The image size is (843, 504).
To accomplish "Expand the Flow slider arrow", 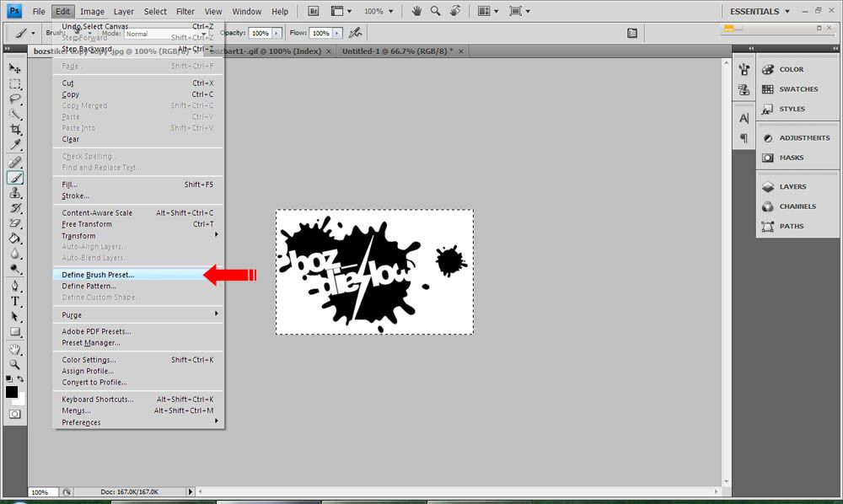I will [337, 34].
